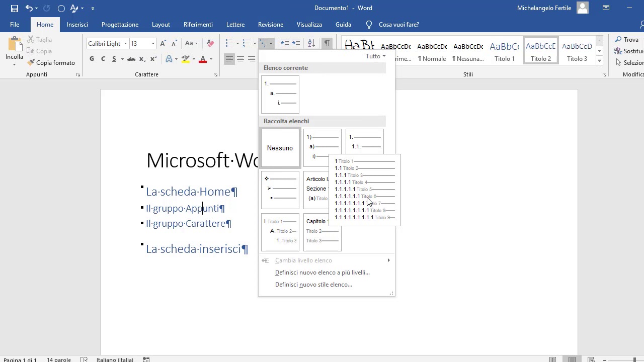
Task: Click heading La scheda Home in document
Action: [x=191, y=192]
